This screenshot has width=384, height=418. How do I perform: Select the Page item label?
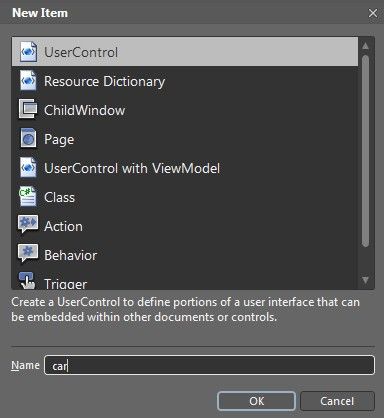tap(59, 139)
